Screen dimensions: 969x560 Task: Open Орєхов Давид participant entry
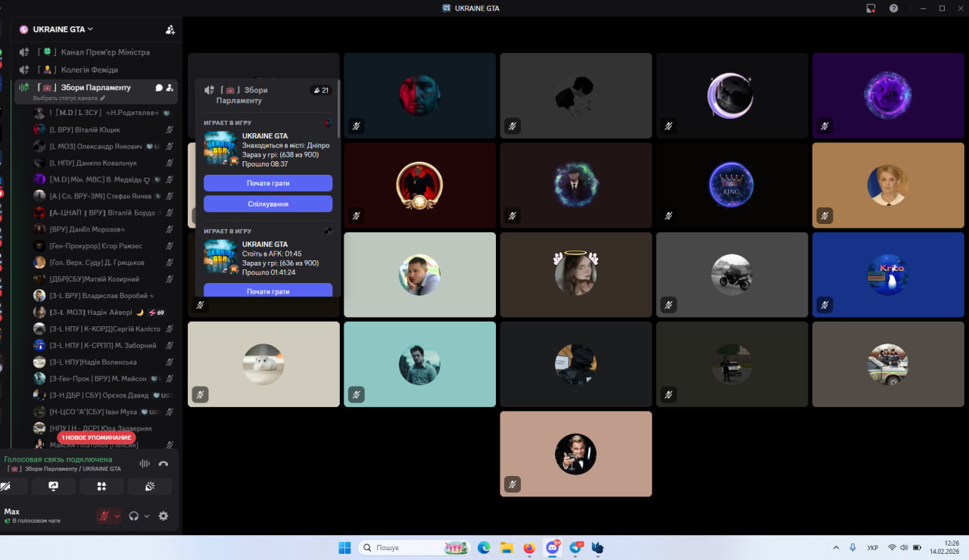click(104, 395)
